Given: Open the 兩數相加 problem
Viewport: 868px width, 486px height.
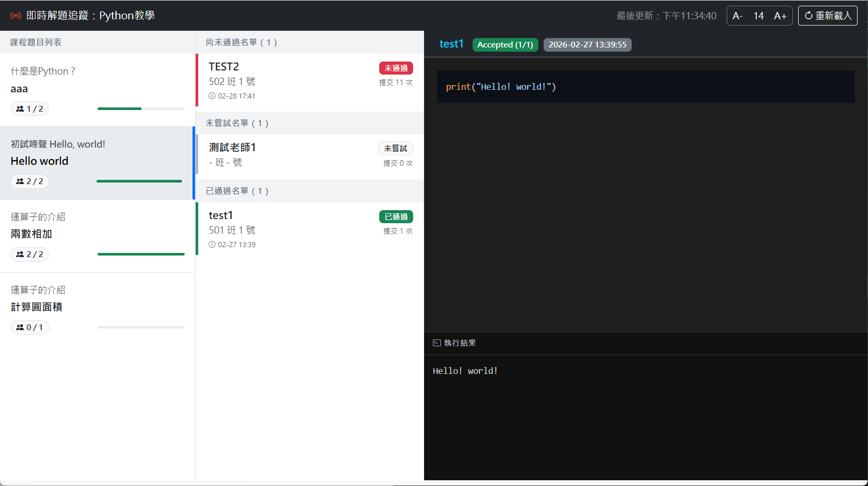Looking at the screenshot, I should (97, 236).
